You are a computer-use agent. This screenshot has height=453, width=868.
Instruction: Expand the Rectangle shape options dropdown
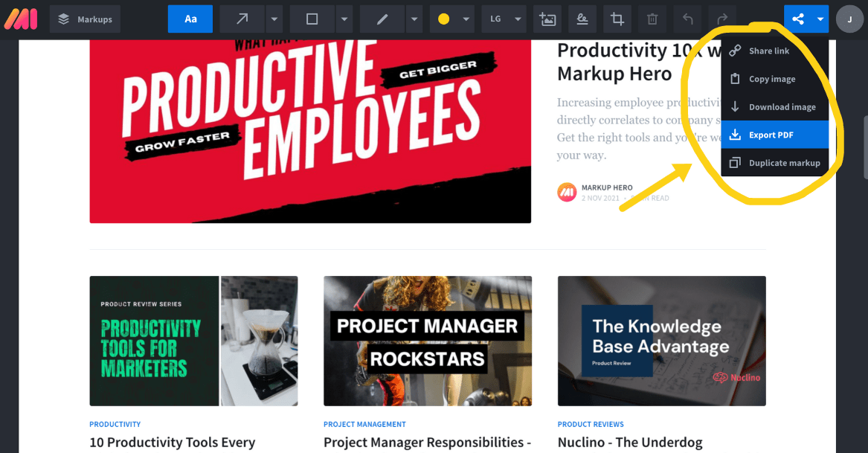[x=344, y=19]
